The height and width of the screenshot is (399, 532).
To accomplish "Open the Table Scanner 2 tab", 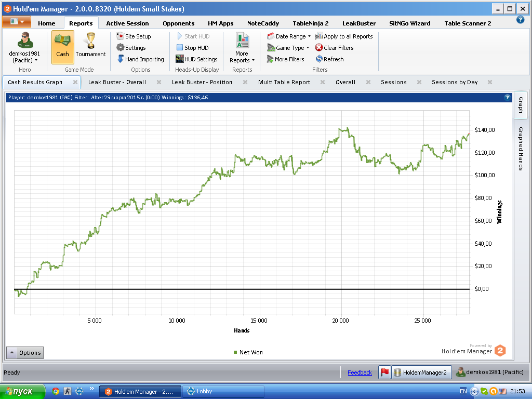I will [468, 23].
